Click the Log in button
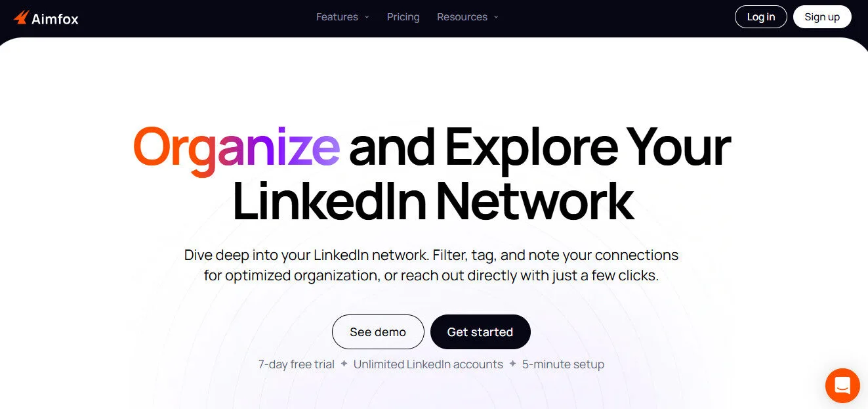The height and width of the screenshot is (409, 868). pos(760,17)
